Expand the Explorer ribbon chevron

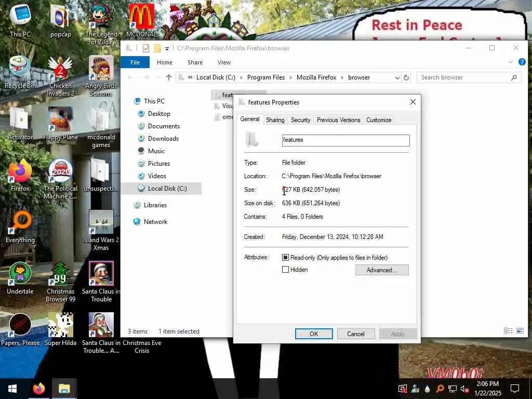tap(511, 62)
